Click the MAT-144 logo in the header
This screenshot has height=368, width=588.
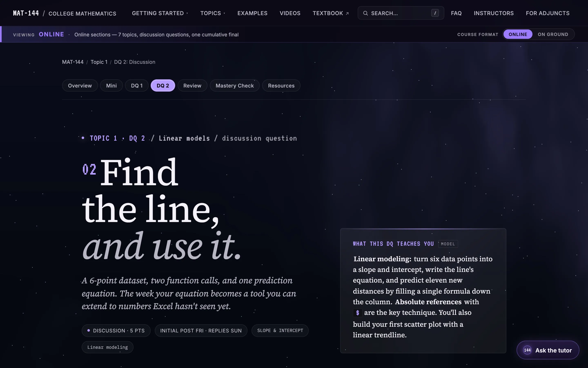click(x=26, y=13)
